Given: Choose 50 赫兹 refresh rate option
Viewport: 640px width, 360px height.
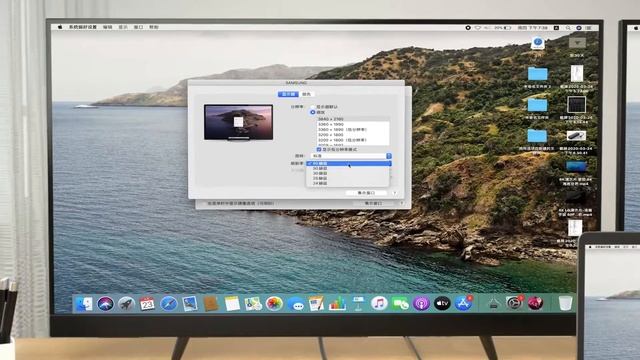Looking at the screenshot, I should [x=348, y=169].
